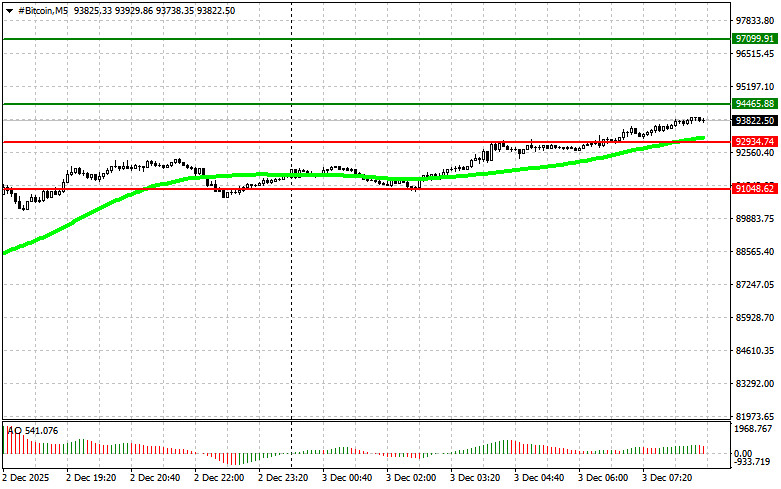Click the 1968.767 AO scale value
This screenshot has height=489, width=781.
pos(755,429)
